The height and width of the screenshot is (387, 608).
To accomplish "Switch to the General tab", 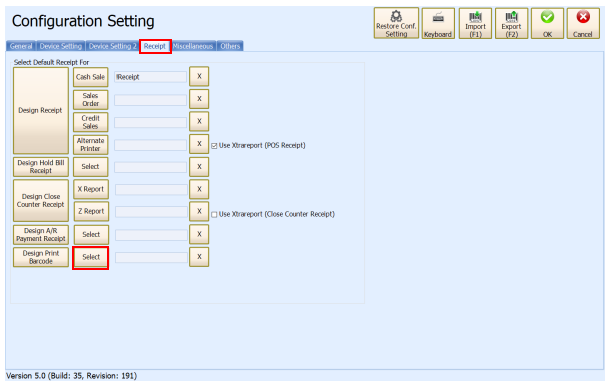I will (x=21, y=46).
